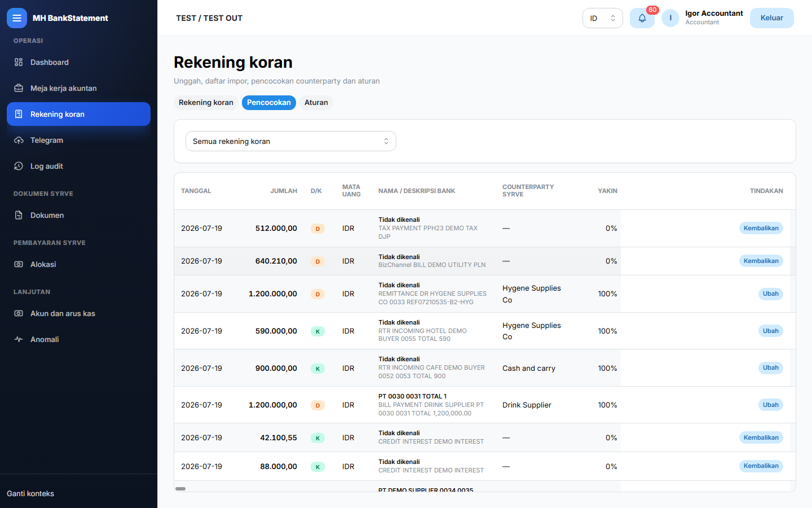The height and width of the screenshot is (508, 812).
Task: Switch to the Rekening koran tab
Action: click(206, 103)
